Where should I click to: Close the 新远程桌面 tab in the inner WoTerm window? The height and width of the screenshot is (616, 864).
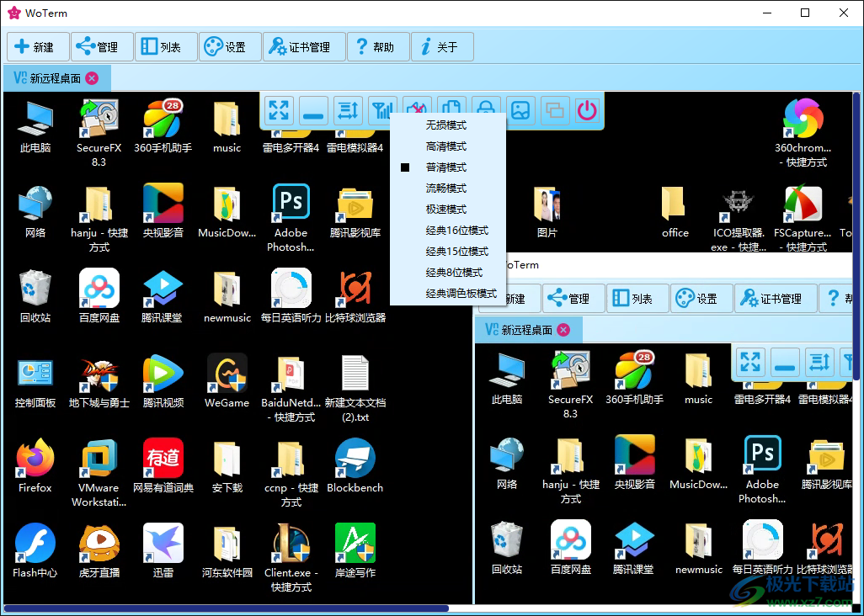click(x=563, y=330)
